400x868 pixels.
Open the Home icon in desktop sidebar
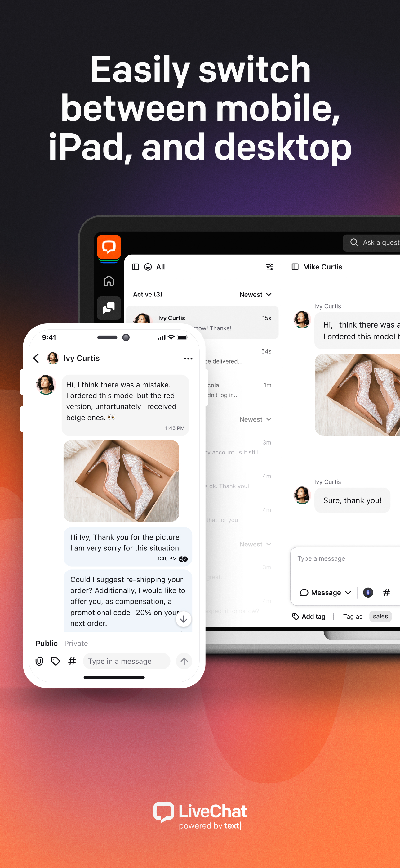coord(109,281)
